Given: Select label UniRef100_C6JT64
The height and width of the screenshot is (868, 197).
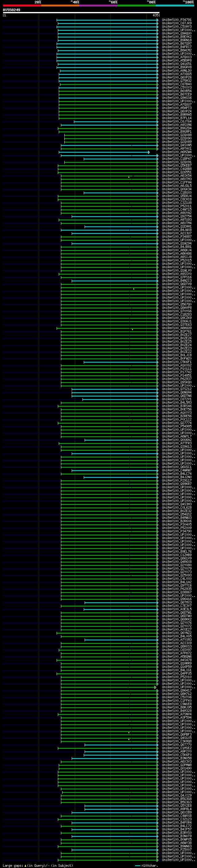Looking at the screenshot, I should 176,121.
